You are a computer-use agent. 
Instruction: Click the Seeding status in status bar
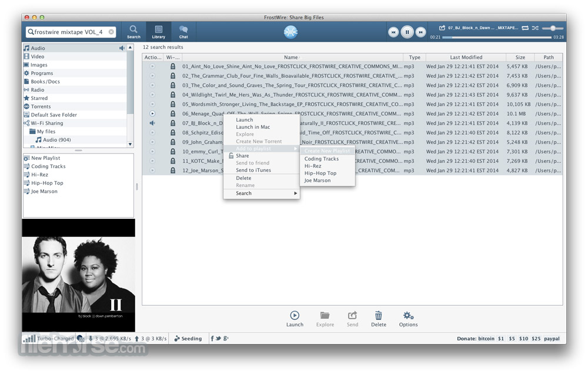(x=188, y=338)
